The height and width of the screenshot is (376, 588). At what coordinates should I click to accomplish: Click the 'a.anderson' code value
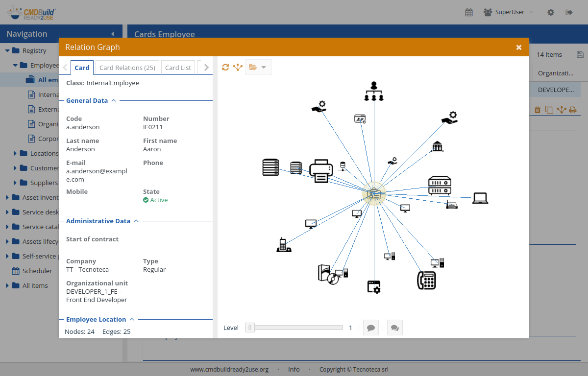83,127
